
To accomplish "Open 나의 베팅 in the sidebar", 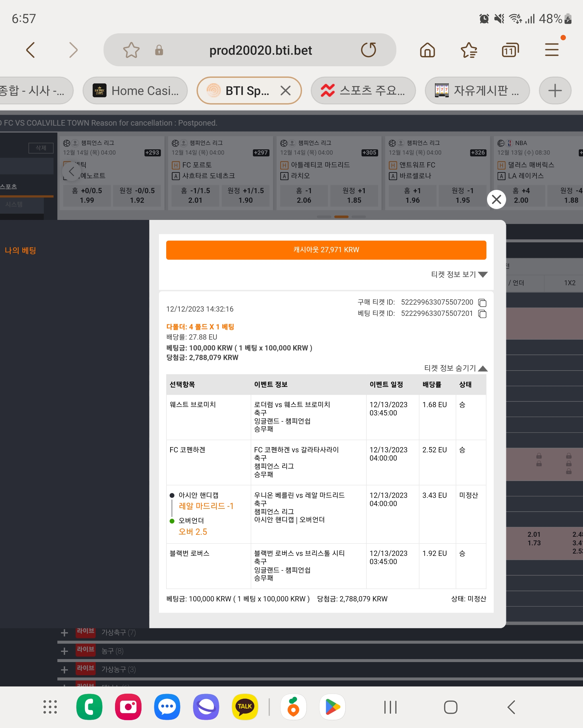I will (20, 250).
